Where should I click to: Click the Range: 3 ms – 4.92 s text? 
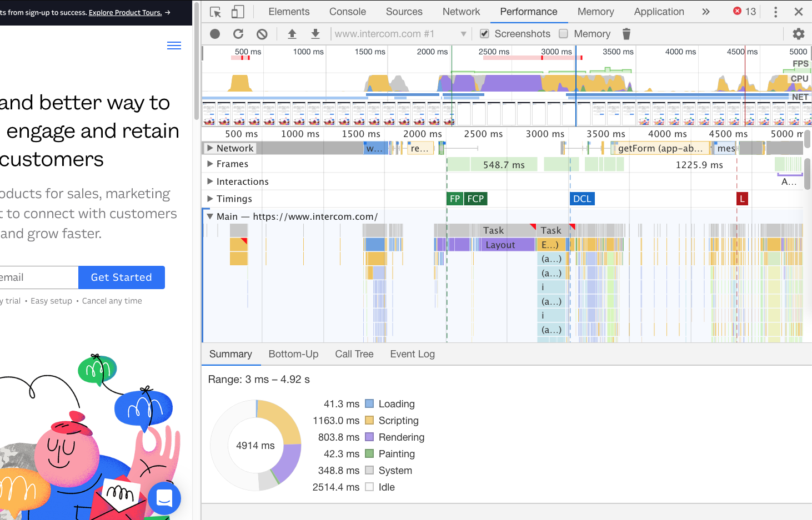point(259,380)
